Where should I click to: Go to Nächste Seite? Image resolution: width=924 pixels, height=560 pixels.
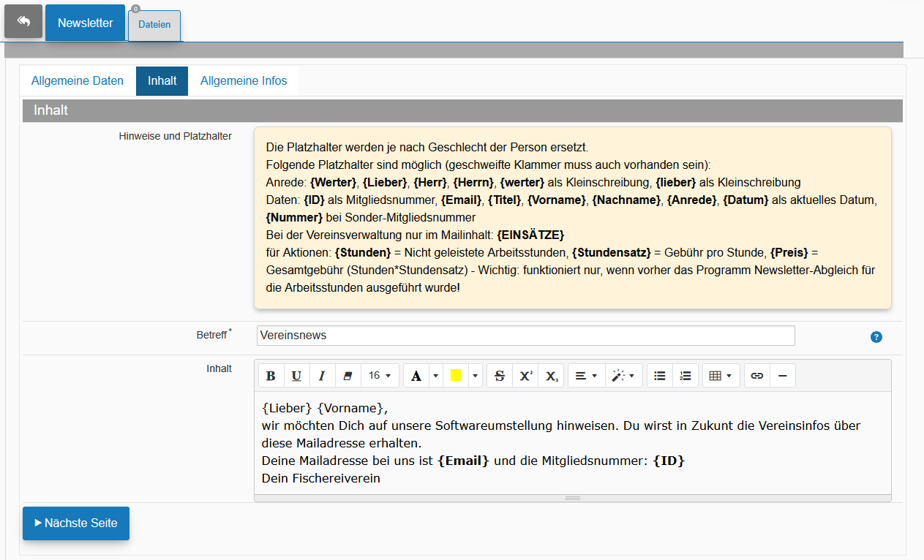coord(76,523)
